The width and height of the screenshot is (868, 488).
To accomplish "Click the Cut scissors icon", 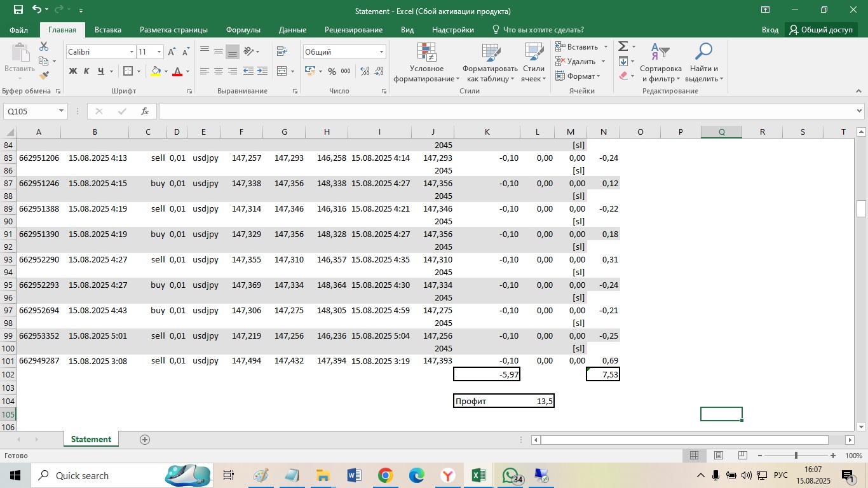I will pyautogui.click(x=44, y=46).
